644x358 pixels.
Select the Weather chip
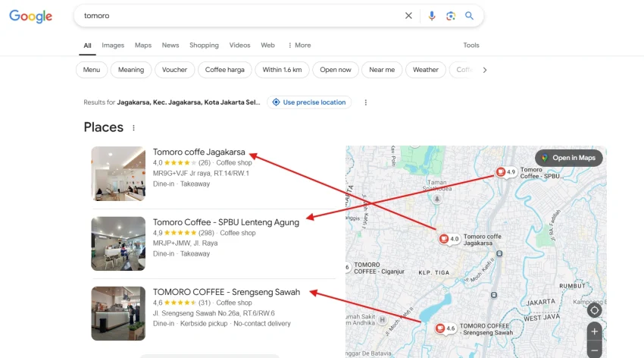pos(426,70)
